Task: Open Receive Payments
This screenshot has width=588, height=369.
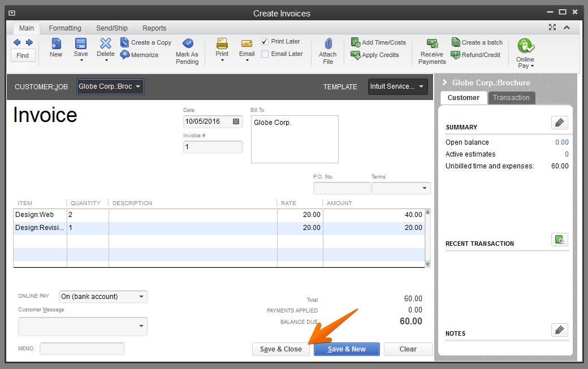Action: coord(432,51)
